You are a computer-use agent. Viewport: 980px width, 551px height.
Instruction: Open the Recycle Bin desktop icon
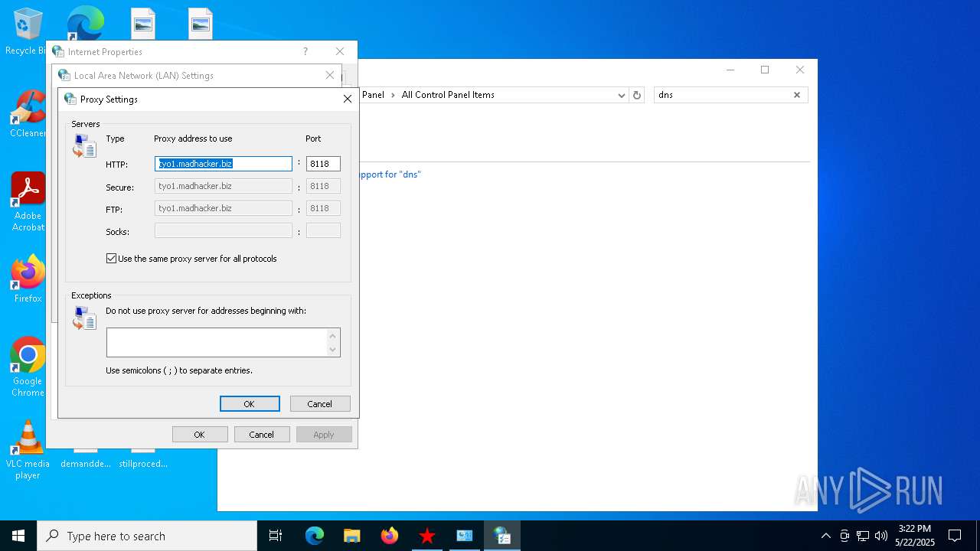pos(28,31)
